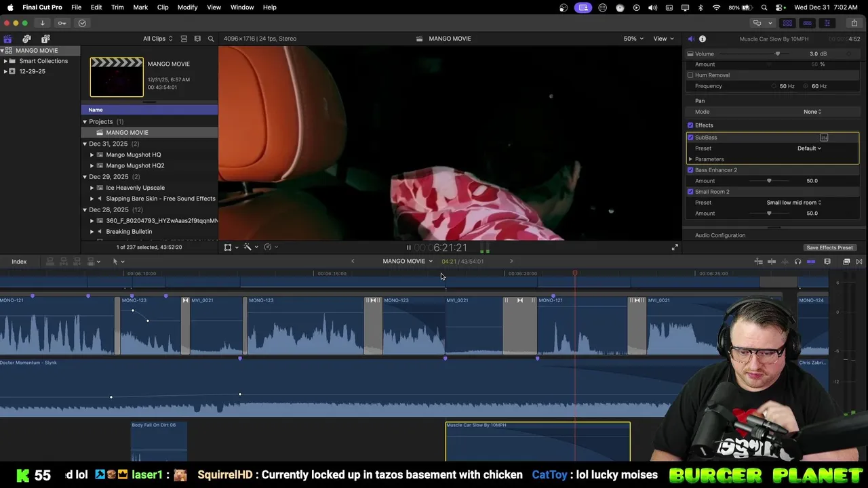Show the Titles and Generators sidebar
Image resolution: width=868 pixels, height=488 pixels.
coord(45,39)
